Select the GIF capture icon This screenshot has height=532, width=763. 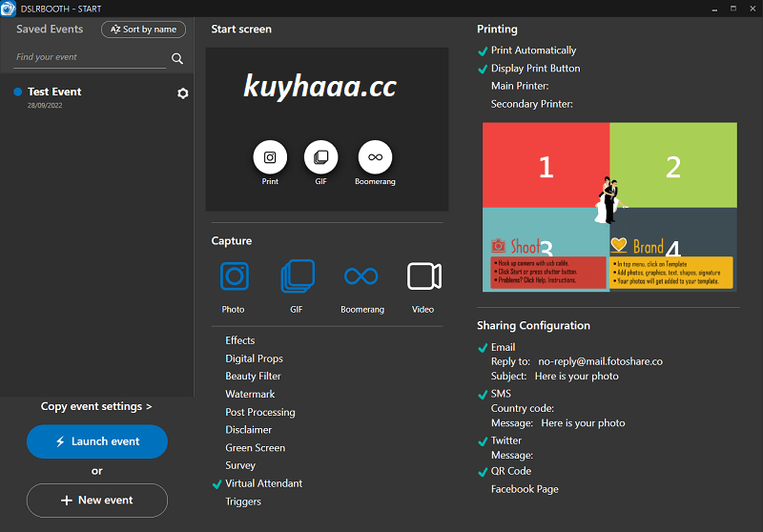pyautogui.click(x=298, y=276)
